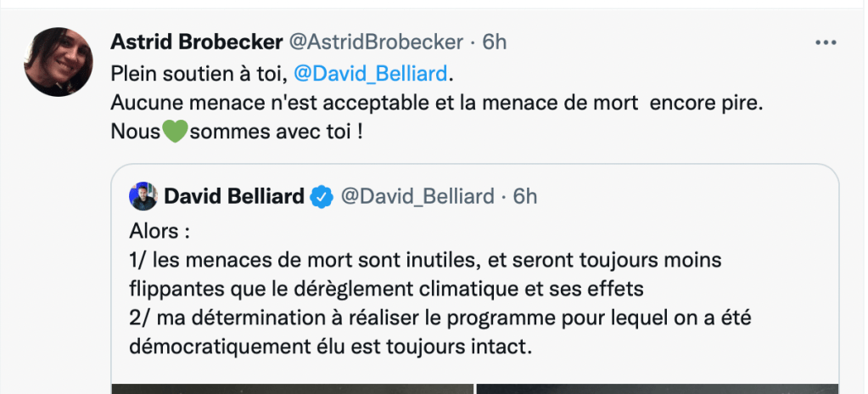This screenshot has width=868, height=394.
Task: Click the green heart emoji
Action: coord(174,133)
